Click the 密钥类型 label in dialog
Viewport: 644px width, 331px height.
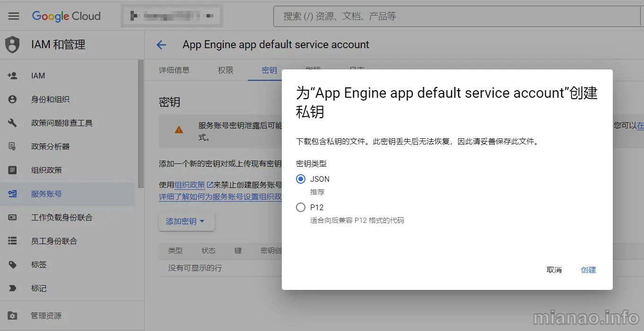pos(311,163)
